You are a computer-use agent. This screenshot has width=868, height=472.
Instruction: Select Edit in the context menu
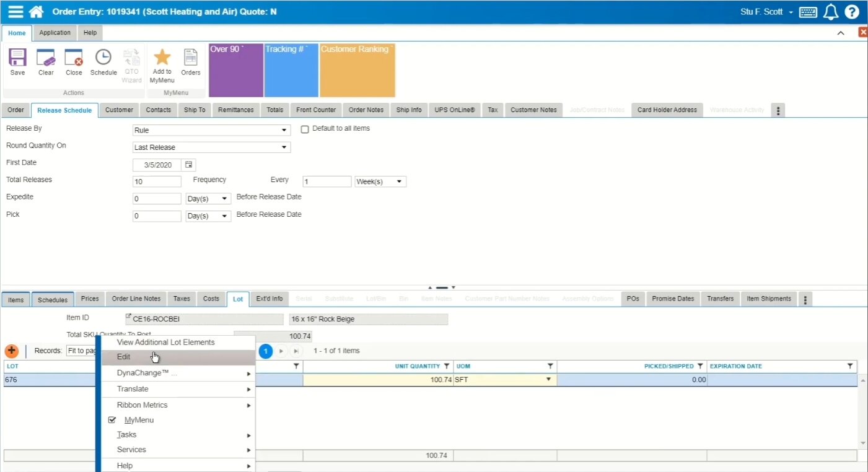pos(124,357)
